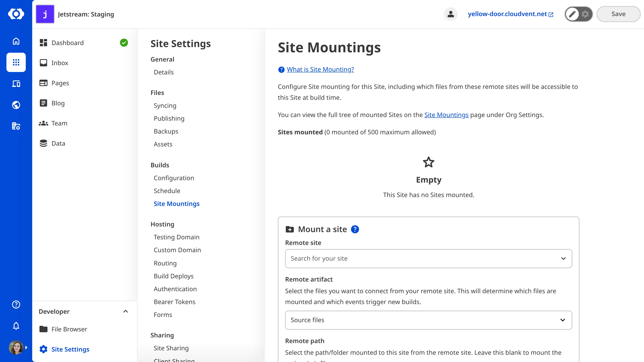Open Dashboard in site navigation
The image size is (644, 362).
[x=67, y=43]
